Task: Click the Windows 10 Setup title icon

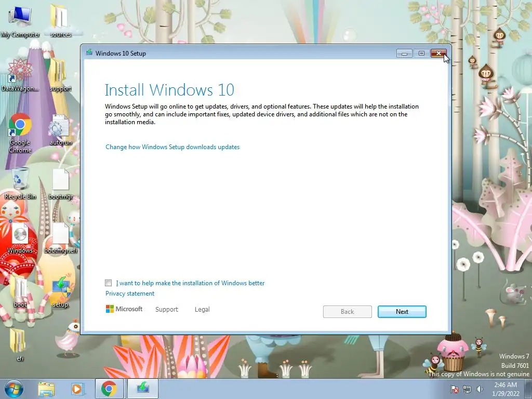Action: point(89,52)
